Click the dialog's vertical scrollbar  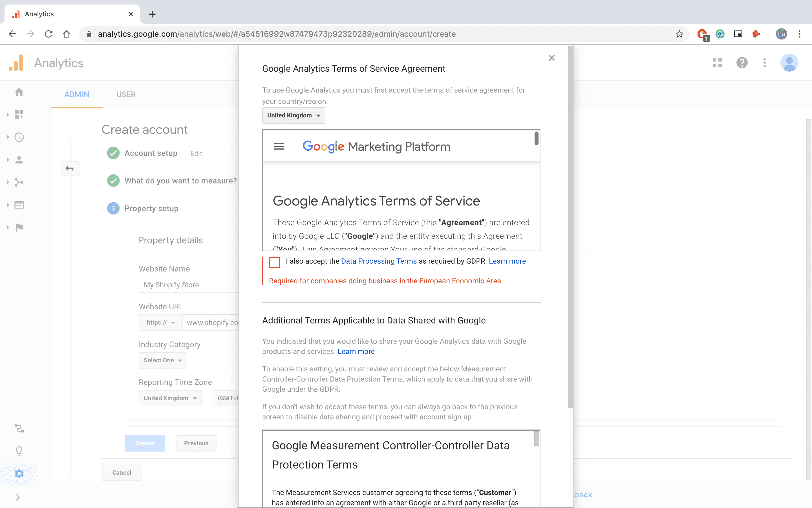click(x=570, y=227)
